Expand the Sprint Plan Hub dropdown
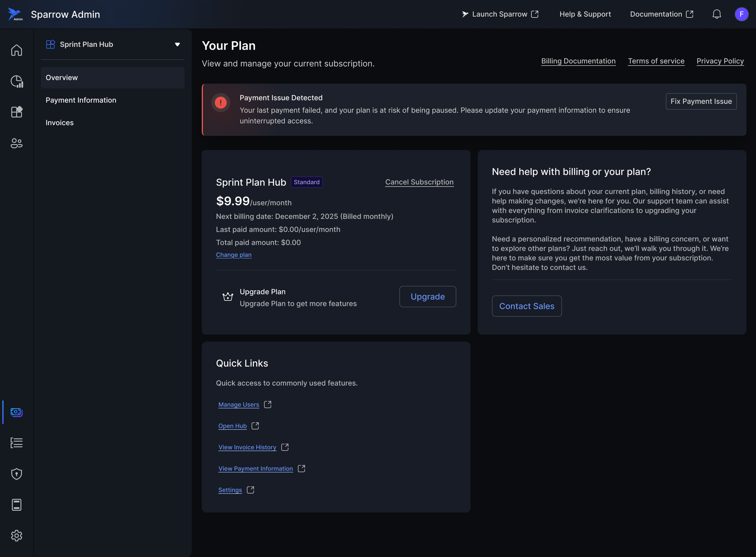756x557 pixels. pos(177,44)
